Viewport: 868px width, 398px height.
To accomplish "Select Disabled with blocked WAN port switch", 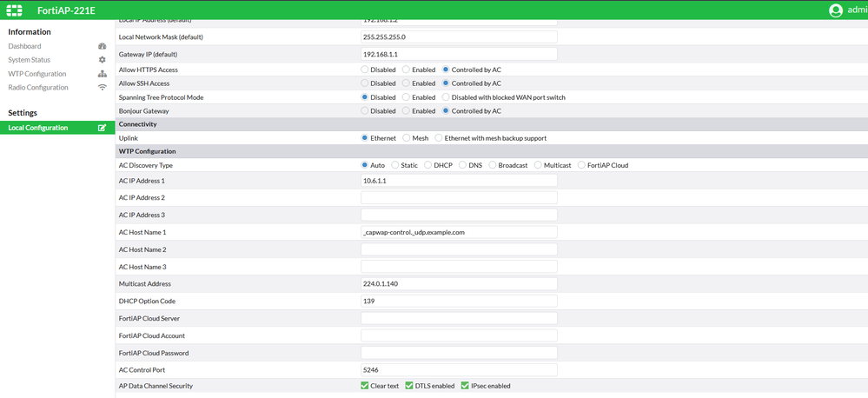I will [446, 96].
